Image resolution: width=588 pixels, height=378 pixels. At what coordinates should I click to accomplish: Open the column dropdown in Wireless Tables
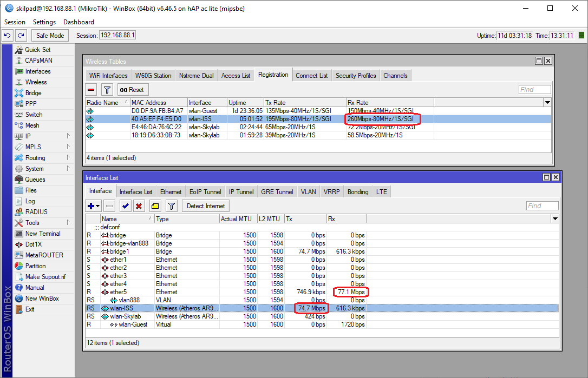click(x=547, y=103)
